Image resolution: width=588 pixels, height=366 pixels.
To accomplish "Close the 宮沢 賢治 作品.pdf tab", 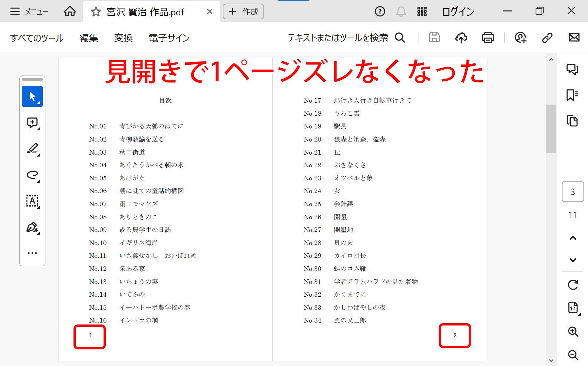I will (210, 12).
